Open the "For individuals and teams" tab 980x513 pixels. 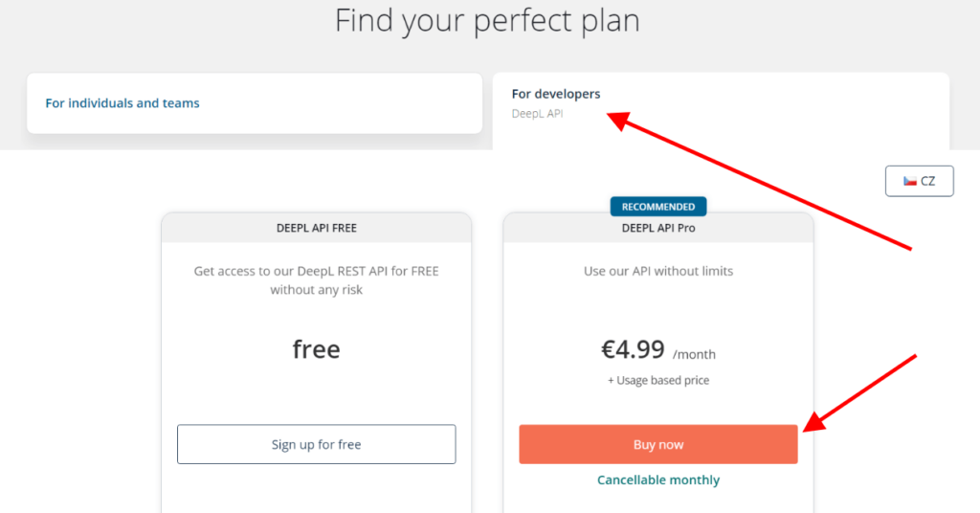(255, 103)
